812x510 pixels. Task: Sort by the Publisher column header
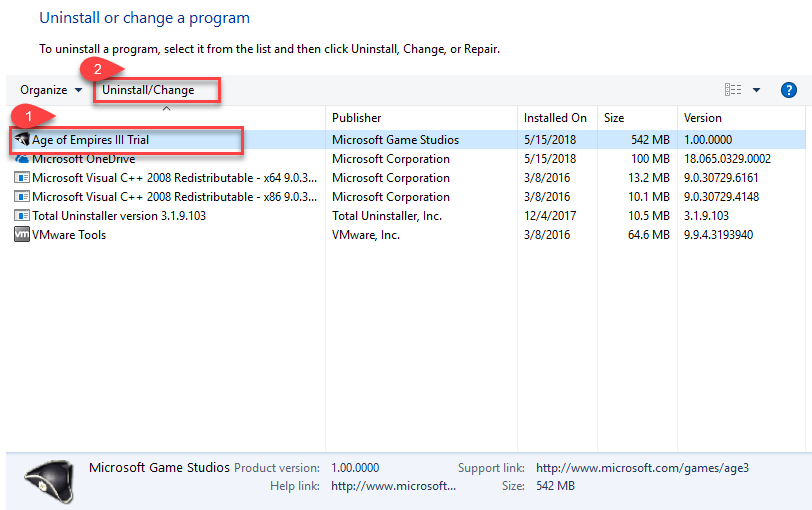tap(356, 118)
